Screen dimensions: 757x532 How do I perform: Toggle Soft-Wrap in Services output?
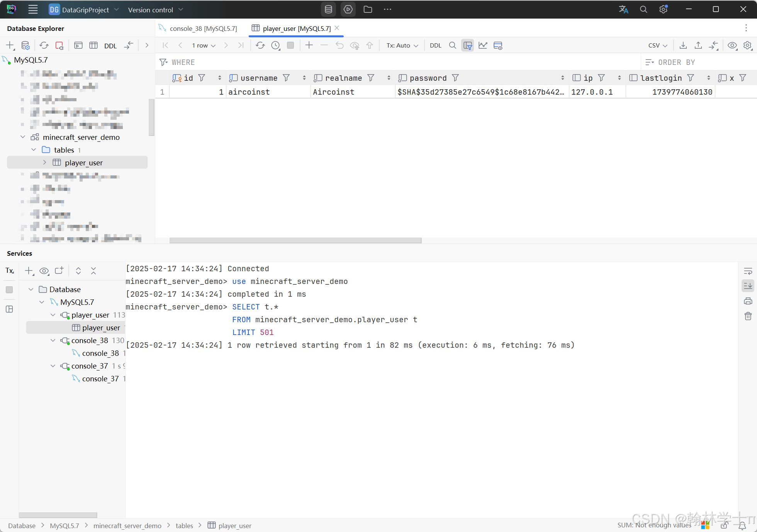[748, 271]
